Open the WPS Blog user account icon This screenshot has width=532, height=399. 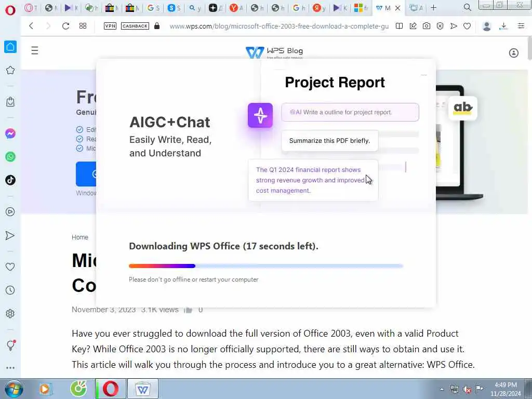pyautogui.click(x=514, y=53)
